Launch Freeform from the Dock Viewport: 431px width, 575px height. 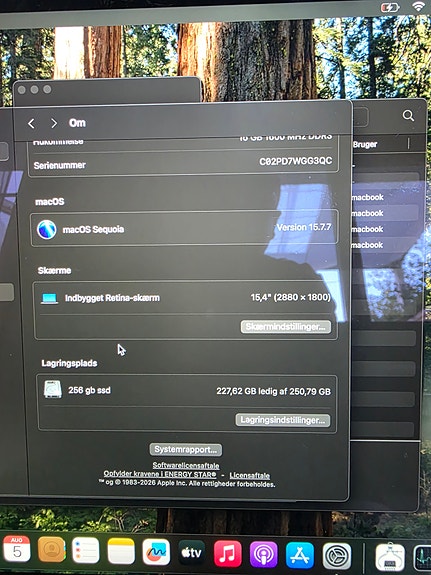(156, 552)
